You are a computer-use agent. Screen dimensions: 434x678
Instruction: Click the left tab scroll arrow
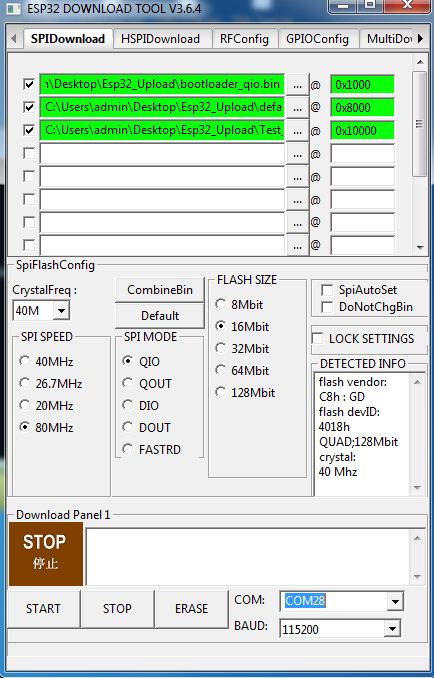tap(13, 38)
